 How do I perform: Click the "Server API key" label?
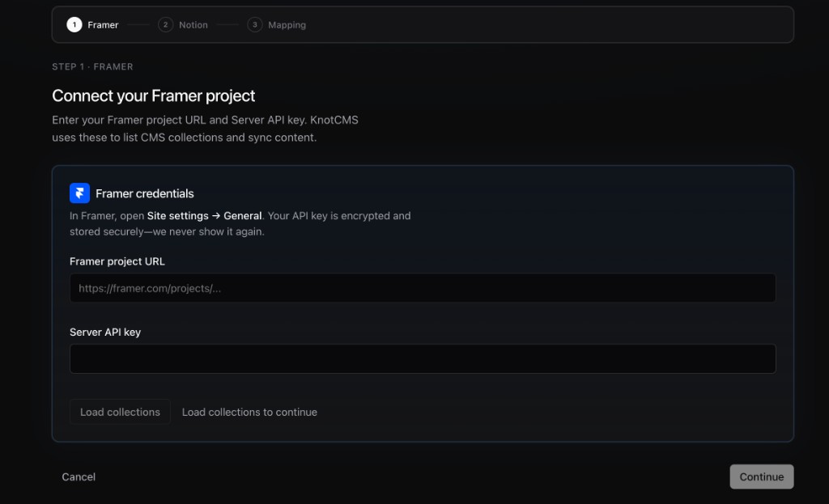coord(105,332)
